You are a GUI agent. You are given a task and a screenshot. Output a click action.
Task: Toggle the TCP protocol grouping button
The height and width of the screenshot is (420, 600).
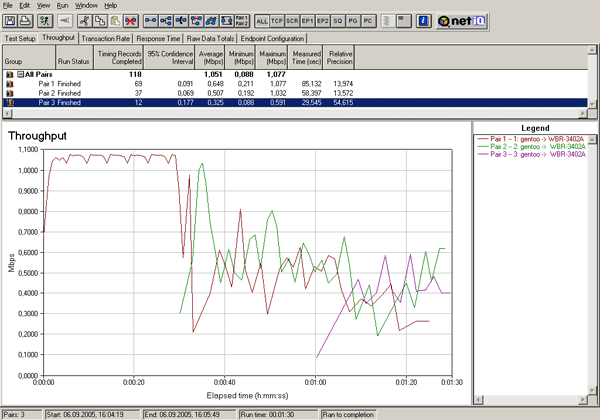click(x=277, y=21)
